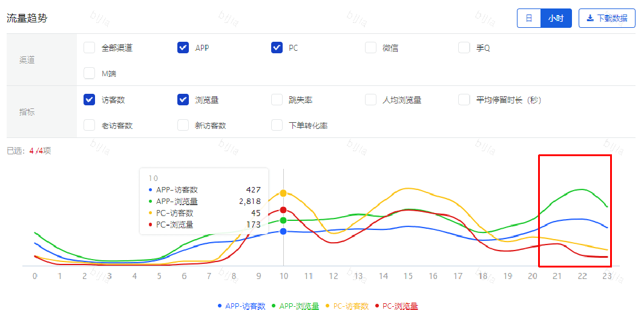Click hour 0 on the x-axis
The height and width of the screenshot is (325, 644).
point(35,276)
